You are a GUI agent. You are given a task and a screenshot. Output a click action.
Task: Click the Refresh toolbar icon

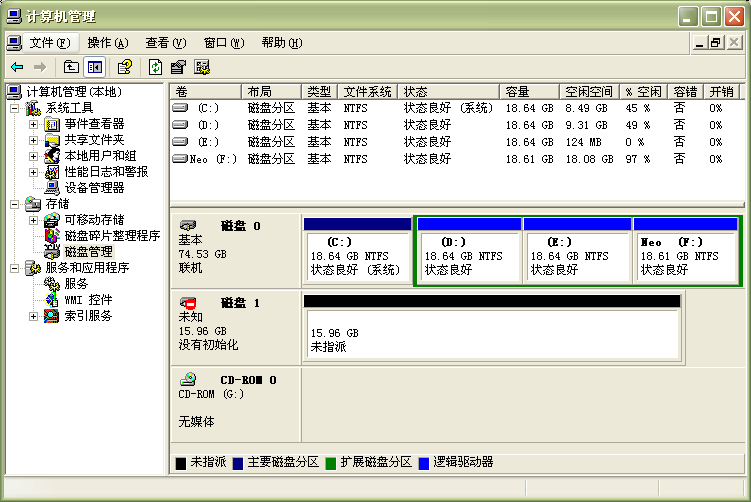pyautogui.click(x=155, y=67)
